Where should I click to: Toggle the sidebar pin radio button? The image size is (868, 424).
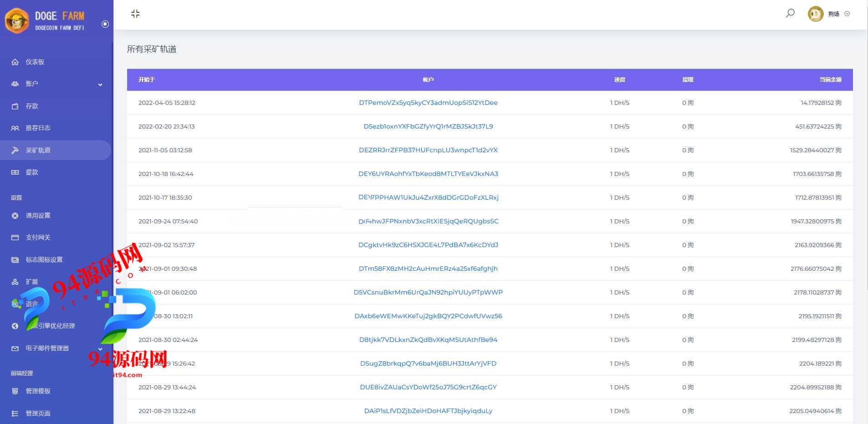[105, 24]
